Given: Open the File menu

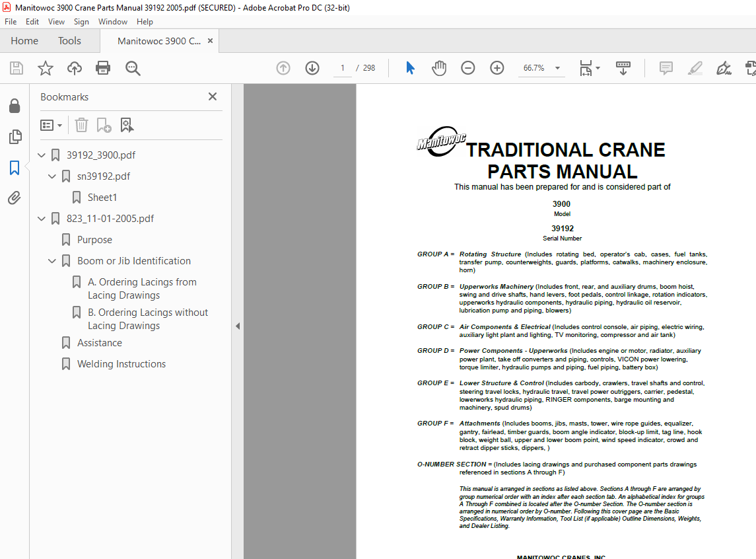Looking at the screenshot, I should point(11,22).
